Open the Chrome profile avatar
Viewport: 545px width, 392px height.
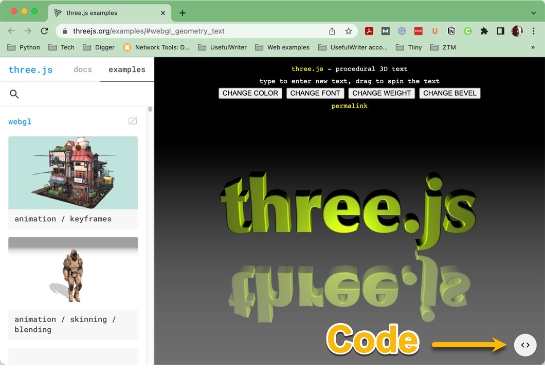[x=517, y=31]
